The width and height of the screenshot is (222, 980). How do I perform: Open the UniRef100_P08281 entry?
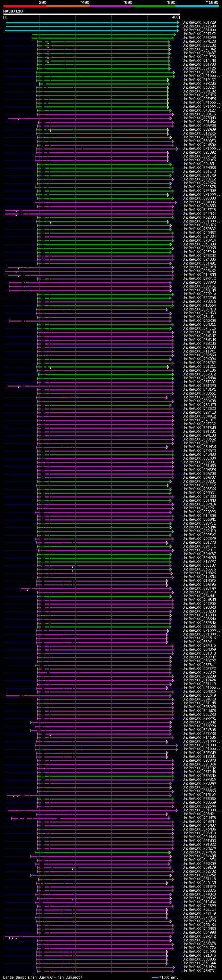tap(199, 481)
